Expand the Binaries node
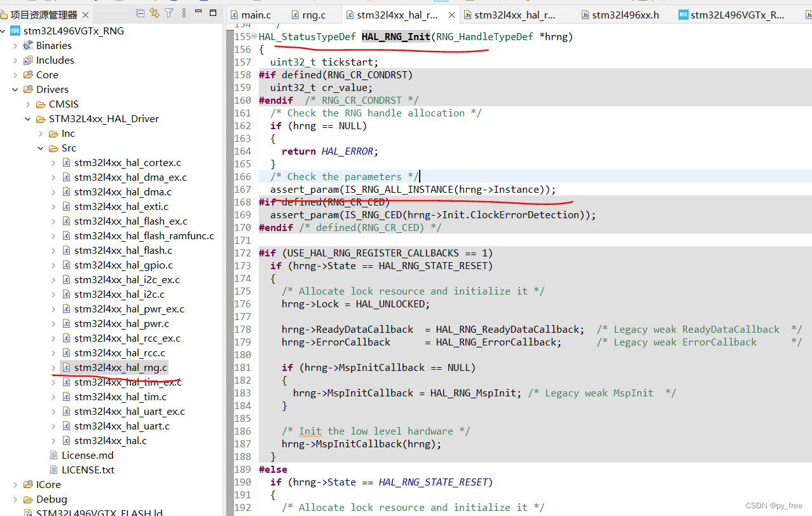 (15, 45)
